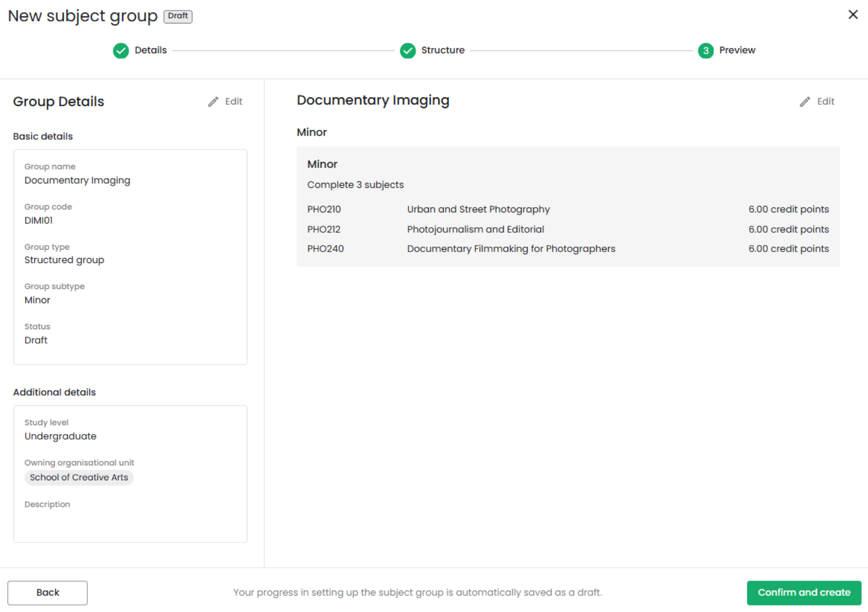Click credit points value for PHO210 row
The height and width of the screenshot is (612, 868).
click(x=789, y=209)
